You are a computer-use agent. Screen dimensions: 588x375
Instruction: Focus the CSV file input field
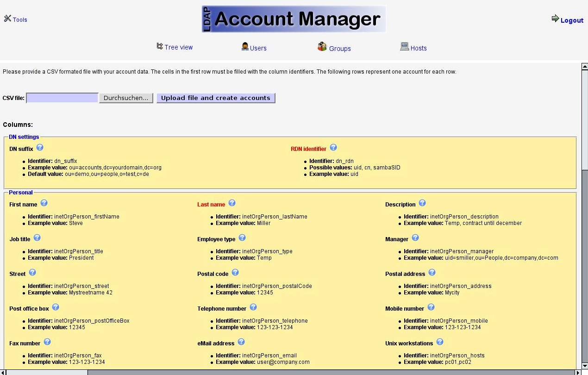tap(62, 98)
